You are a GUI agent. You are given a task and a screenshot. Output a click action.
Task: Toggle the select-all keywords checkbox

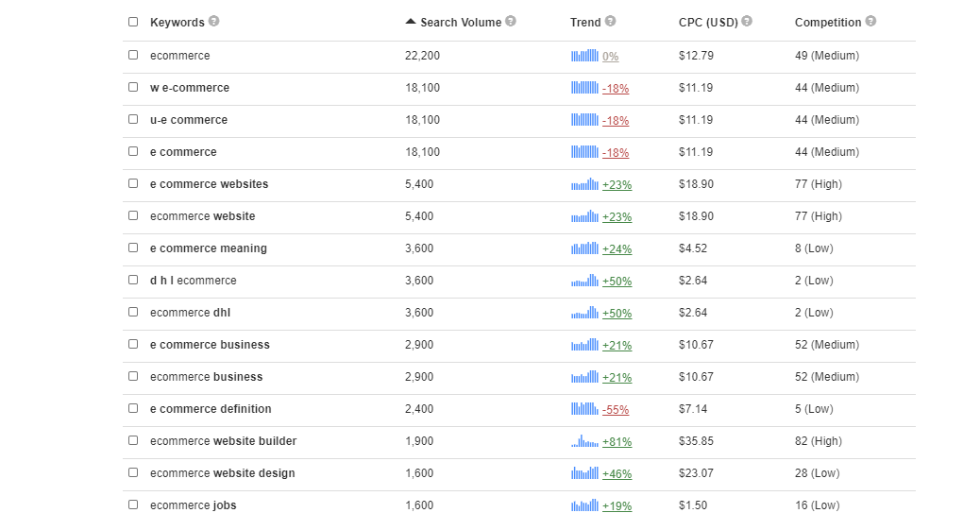[x=133, y=22]
